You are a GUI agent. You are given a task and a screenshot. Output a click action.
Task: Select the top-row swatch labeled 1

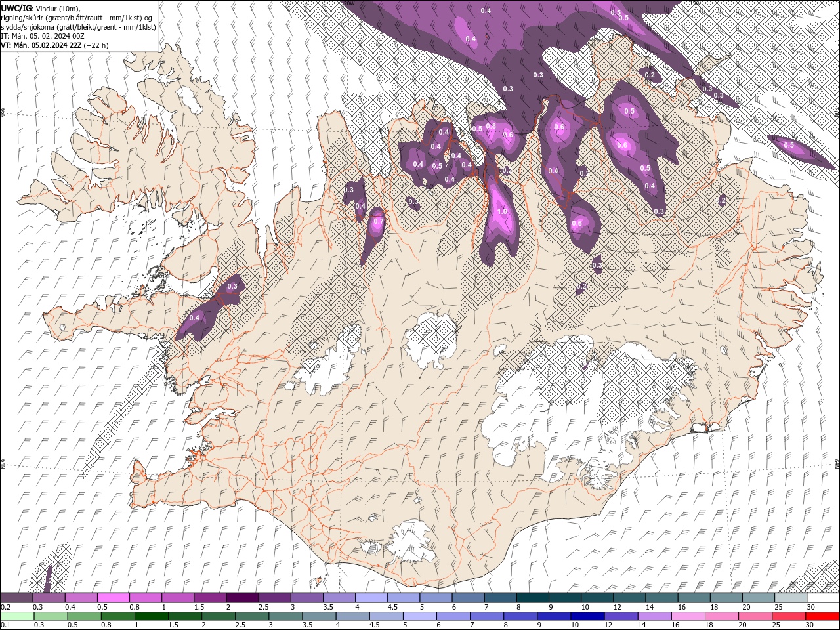pos(177,598)
